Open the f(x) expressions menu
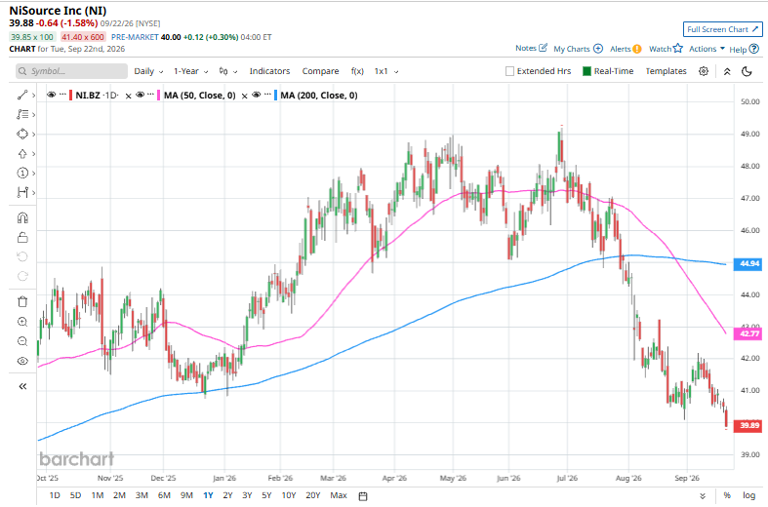768x507 pixels. (x=357, y=72)
